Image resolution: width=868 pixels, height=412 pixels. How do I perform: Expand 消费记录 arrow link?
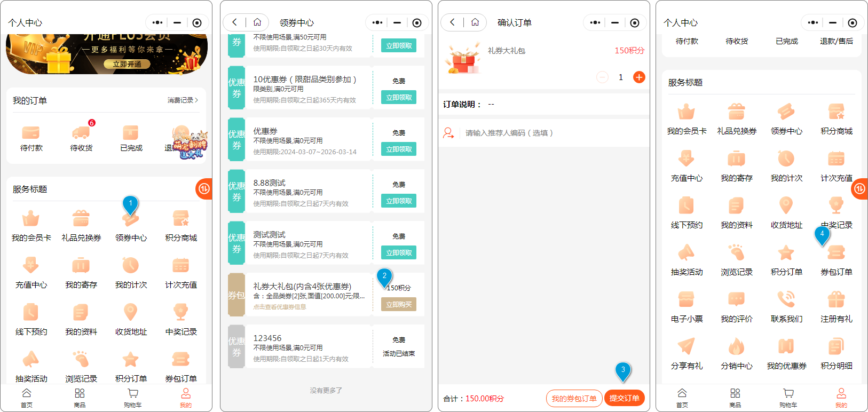click(x=183, y=100)
